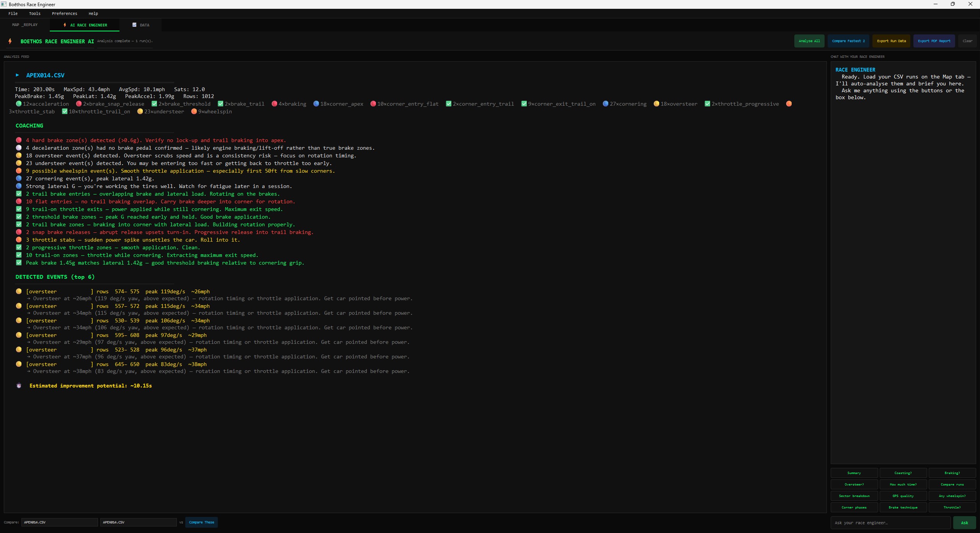Open the Help menu
Viewport: 980px width, 533px height.
pos(93,13)
